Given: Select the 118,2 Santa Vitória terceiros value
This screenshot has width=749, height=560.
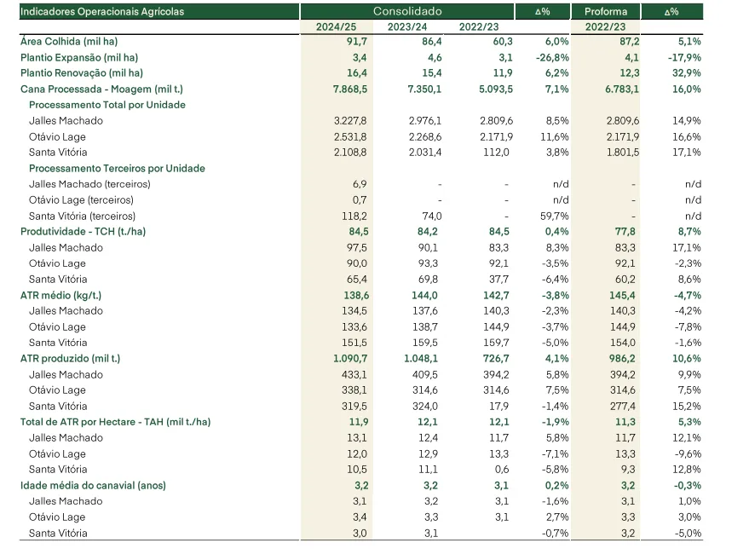Looking at the screenshot, I should pyautogui.click(x=354, y=216).
